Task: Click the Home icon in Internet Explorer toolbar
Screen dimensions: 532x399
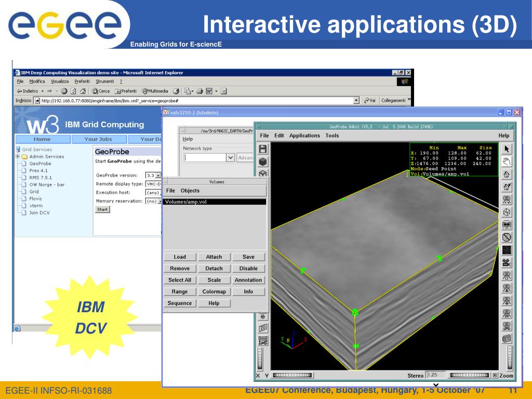Action: coord(83,91)
